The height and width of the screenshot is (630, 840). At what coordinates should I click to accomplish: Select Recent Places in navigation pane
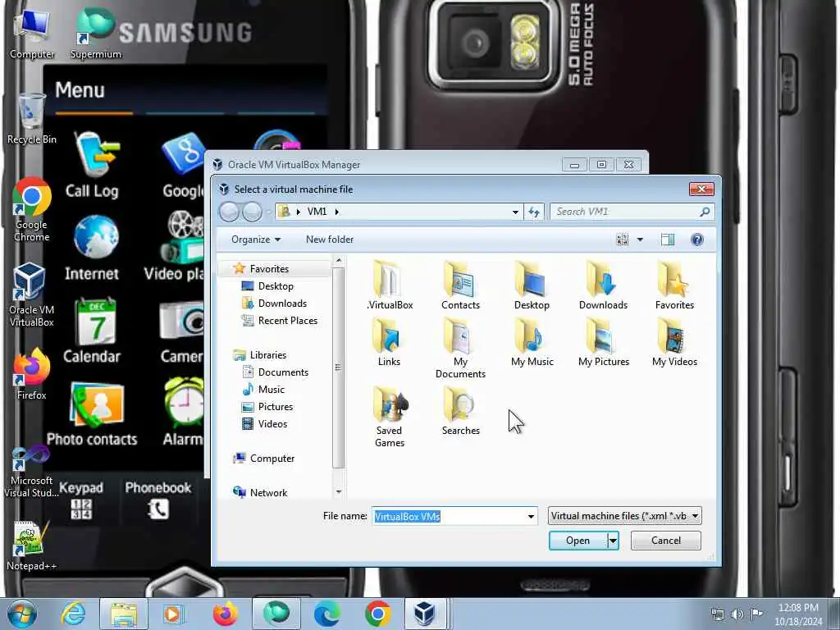click(288, 321)
